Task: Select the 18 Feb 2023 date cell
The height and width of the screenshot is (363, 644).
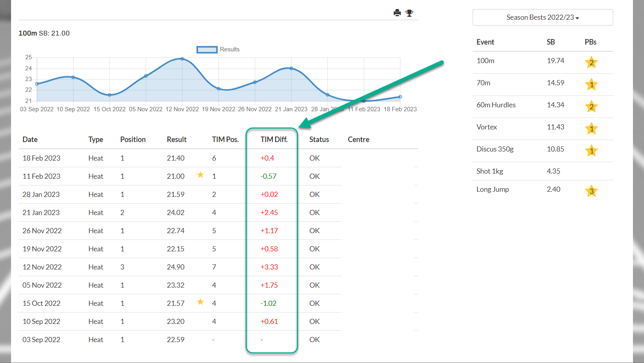Action: [x=41, y=158]
